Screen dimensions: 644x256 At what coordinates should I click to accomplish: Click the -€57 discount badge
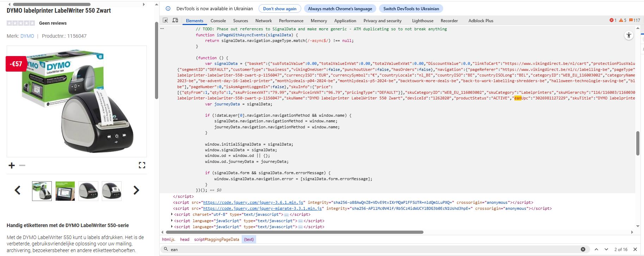coord(16,64)
